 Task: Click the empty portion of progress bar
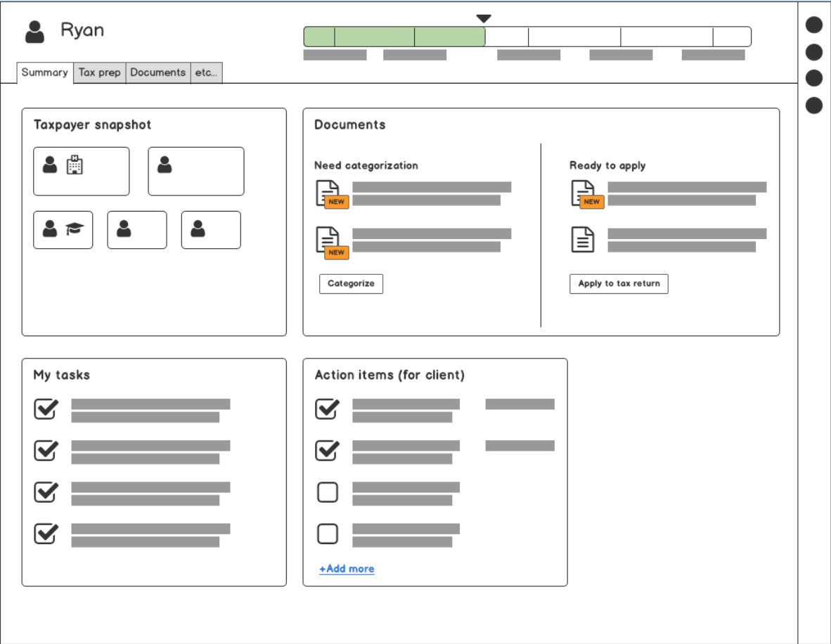click(618, 37)
